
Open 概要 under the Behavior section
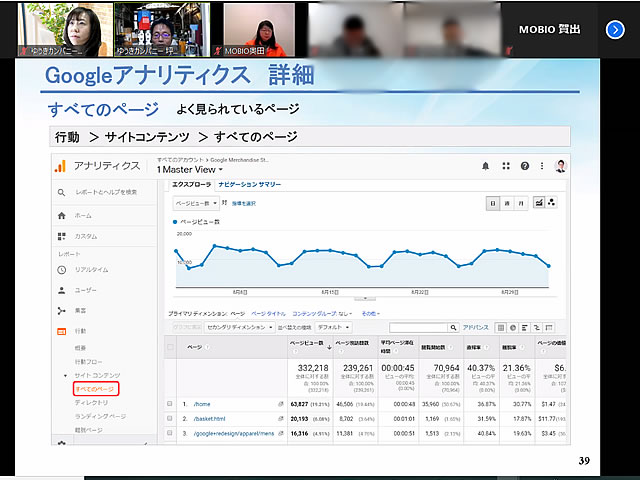coord(80,348)
